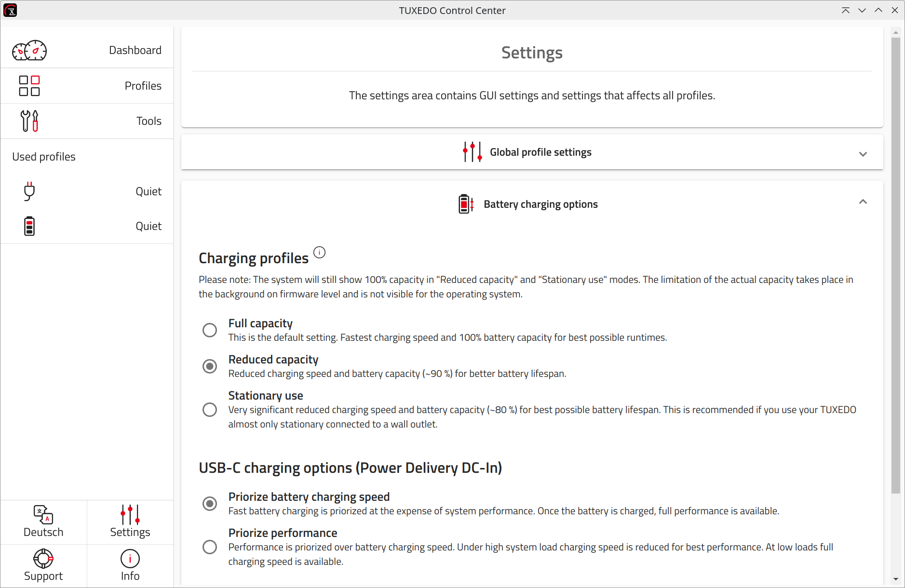Open the Dashboard via the speedometer icon

tap(29, 50)
